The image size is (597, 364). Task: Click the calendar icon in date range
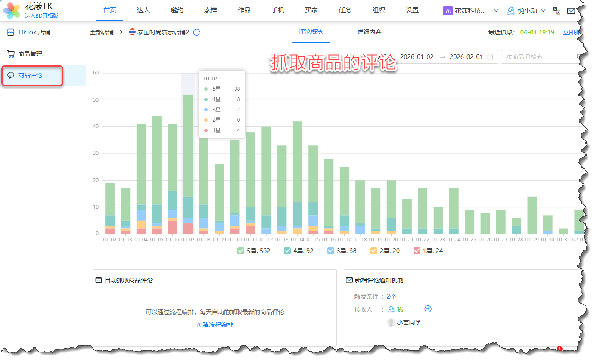(x=490, y=57)
